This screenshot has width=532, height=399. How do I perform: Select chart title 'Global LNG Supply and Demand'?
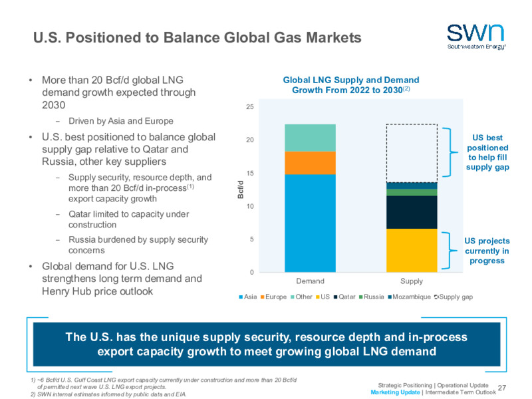click(351, 80)
